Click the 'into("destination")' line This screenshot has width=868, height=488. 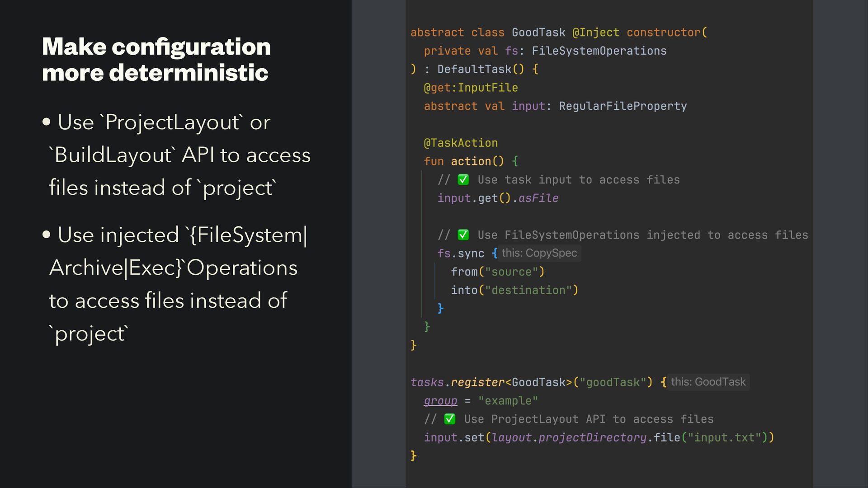click(515, 291)
